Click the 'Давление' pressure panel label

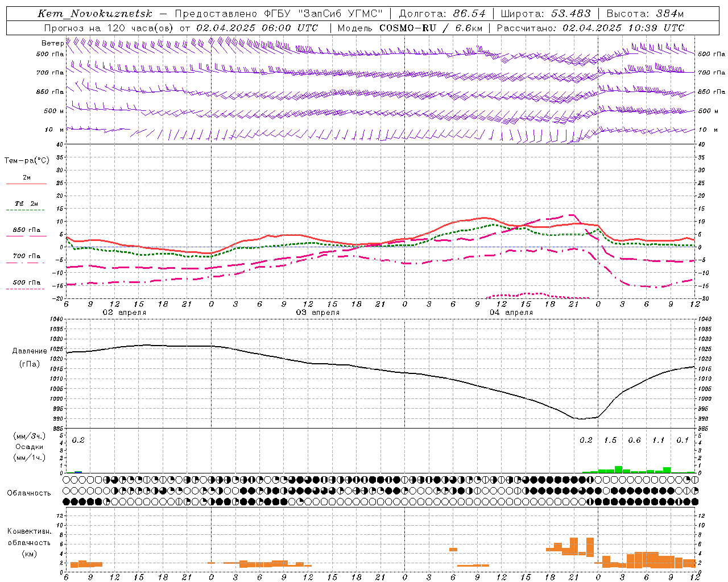(x=30, y=351)
